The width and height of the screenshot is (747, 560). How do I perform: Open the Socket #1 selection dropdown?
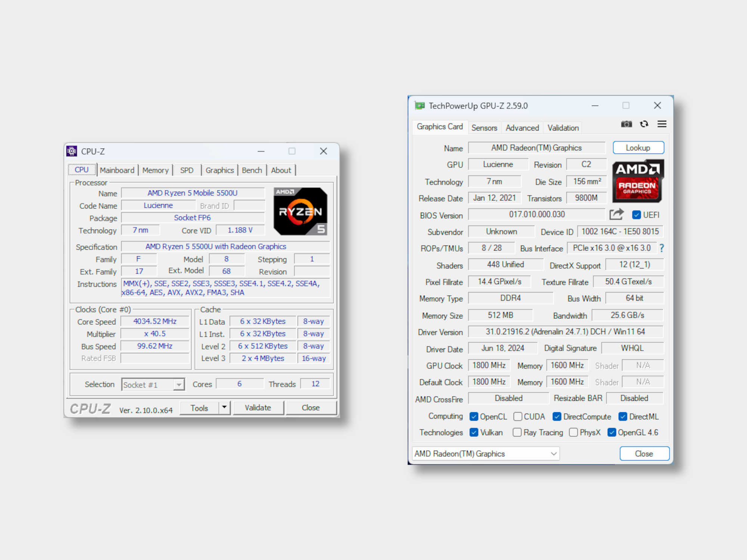153,385
